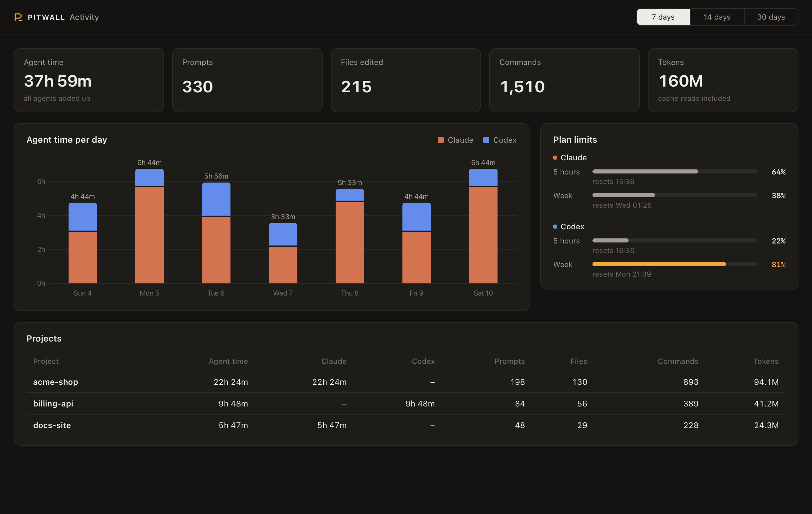Image resolution: width=812 pixels, height=514 pixels.
Task: Click the Tue 6 bar's Claude segment
Action: [216, 250]
